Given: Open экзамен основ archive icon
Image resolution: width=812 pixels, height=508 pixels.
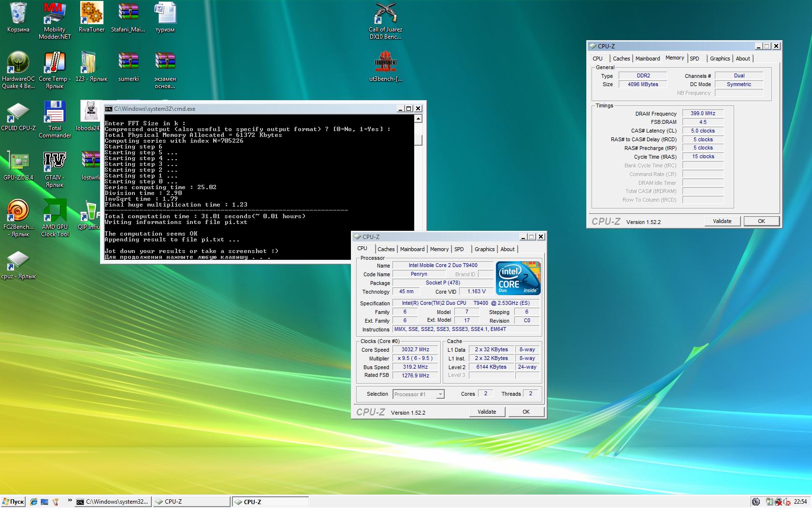Looking at the screenshot, I should (165, 70).
